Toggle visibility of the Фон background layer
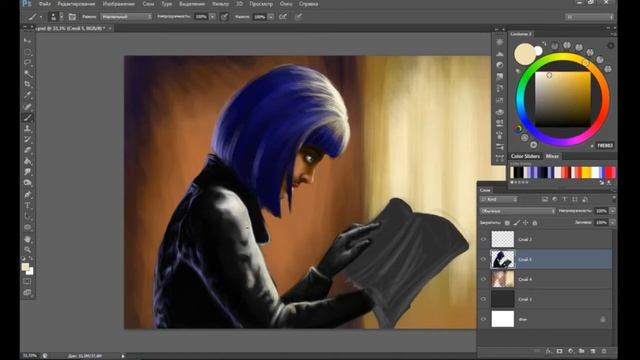640x360 pixels. click(x=483, y=319)
